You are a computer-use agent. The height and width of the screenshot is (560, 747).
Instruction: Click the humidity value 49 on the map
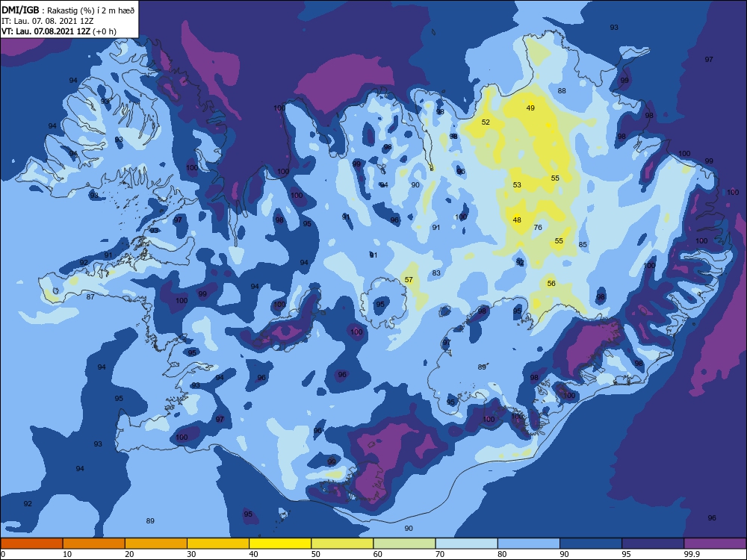pos(530,108)
